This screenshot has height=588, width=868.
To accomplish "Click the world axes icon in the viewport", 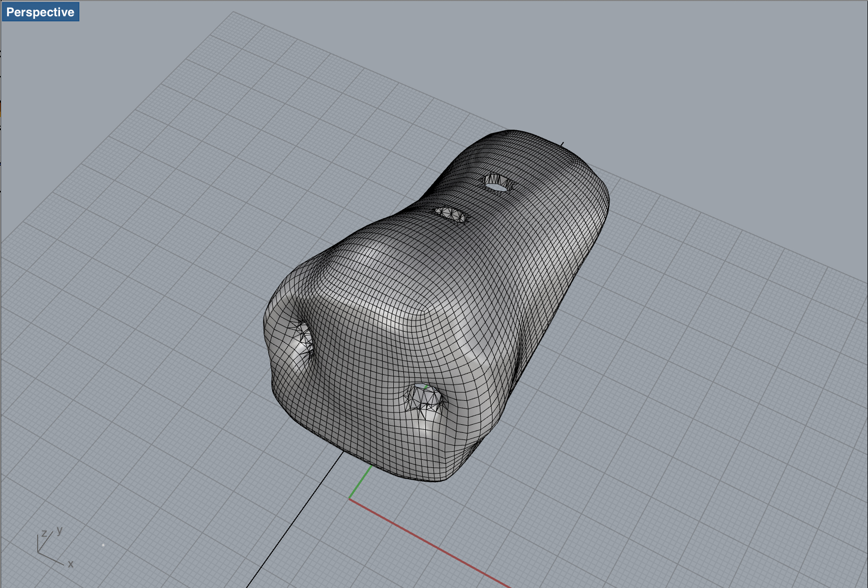I will pos(55,547).
